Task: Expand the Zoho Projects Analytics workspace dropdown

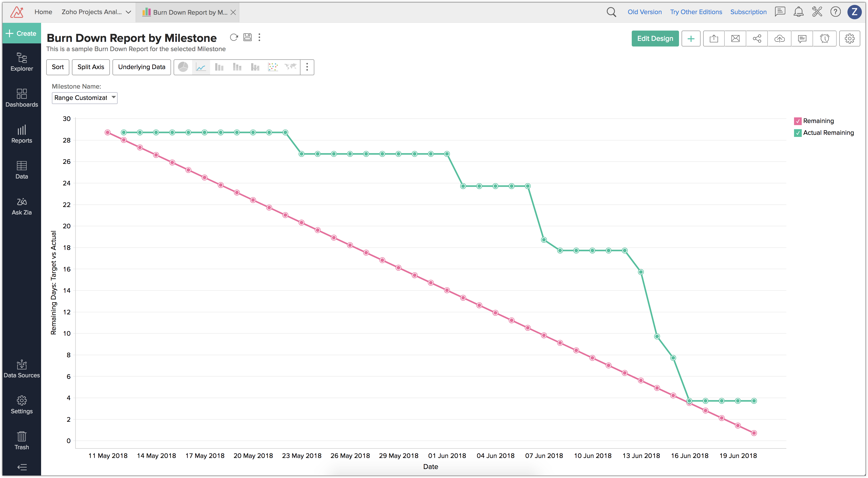Action: click(x=128, y=12)
